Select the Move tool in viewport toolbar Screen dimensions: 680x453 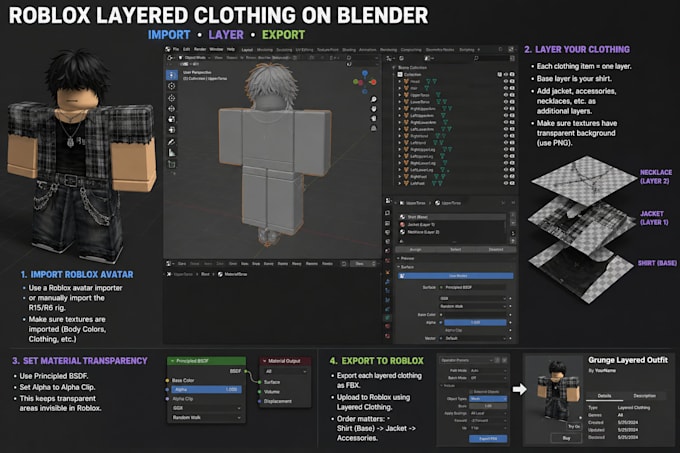tap(172, 98)
